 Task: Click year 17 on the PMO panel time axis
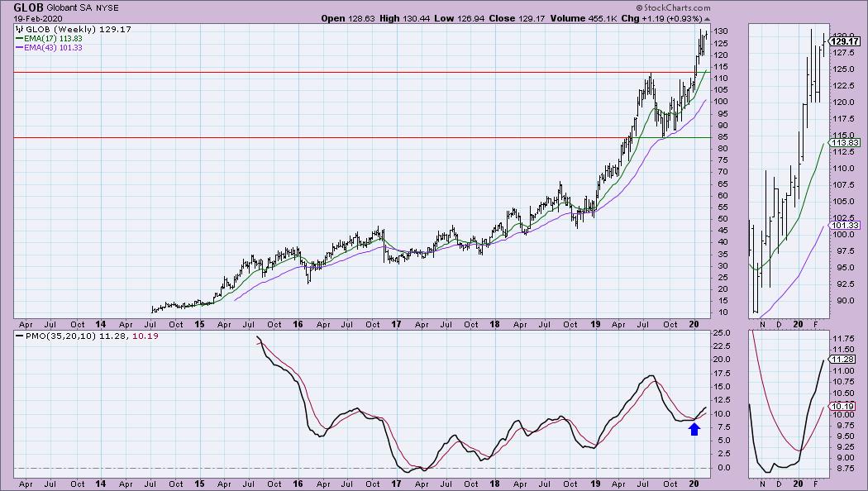396,484
